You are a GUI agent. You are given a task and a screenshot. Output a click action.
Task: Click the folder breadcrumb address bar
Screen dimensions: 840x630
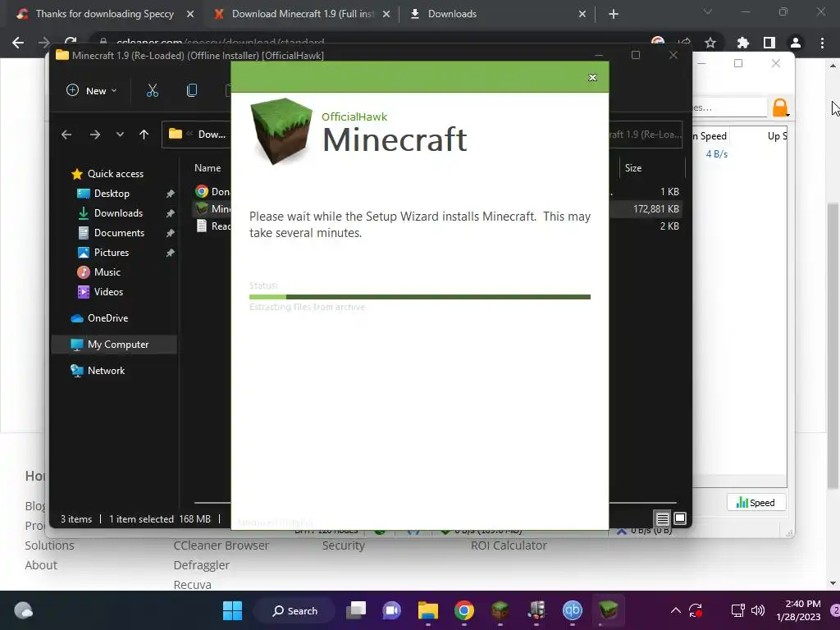197,135
